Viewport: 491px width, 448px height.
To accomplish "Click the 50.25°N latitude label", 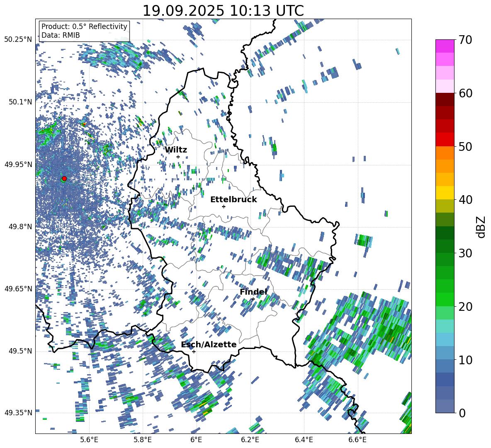I will point(18,40).
